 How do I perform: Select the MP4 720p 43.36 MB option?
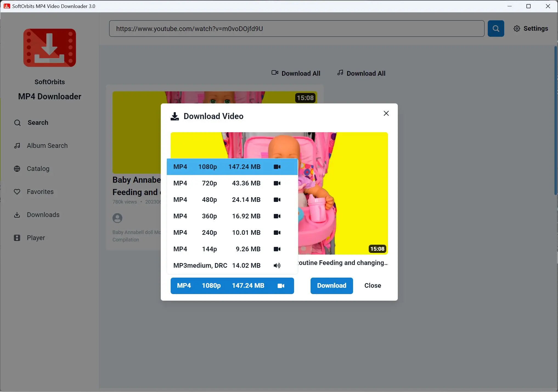click(232, 183)
